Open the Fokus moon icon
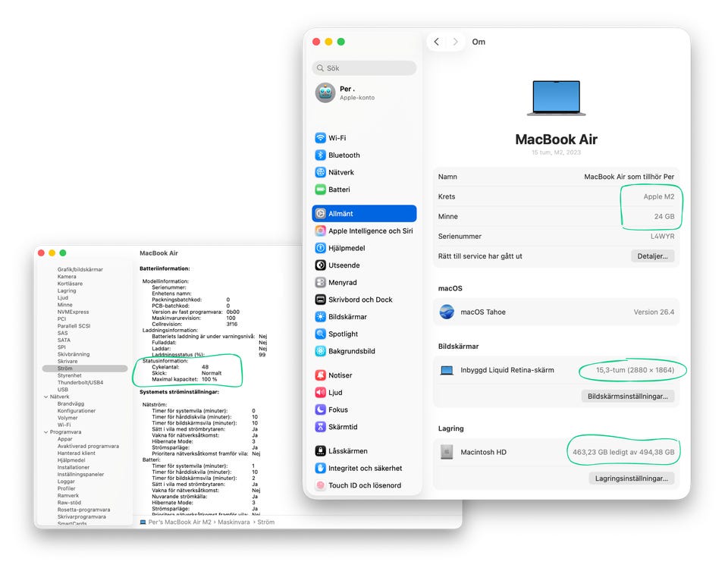Image resolution: width=728 pixels, height=571 pixels. tap(320, 409)
